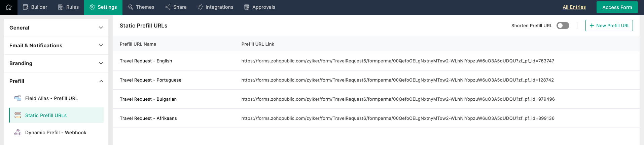644x145 pixels.
Task: Click the Approvals icon
Action: [247, 7]
